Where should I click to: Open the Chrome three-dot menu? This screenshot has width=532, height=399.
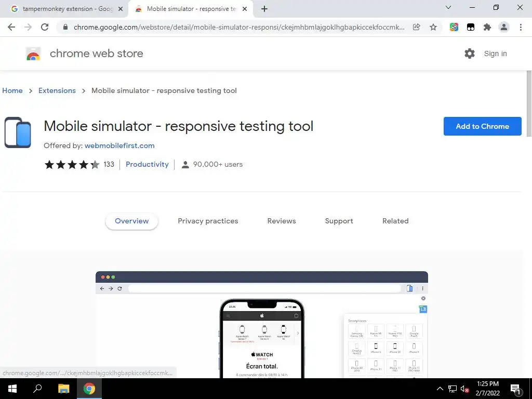521,27
